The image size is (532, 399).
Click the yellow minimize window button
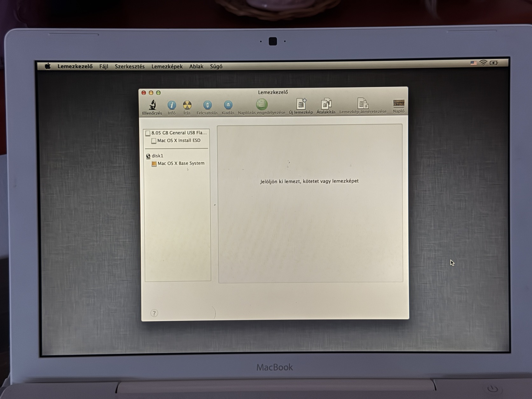(x=151, y=93)
